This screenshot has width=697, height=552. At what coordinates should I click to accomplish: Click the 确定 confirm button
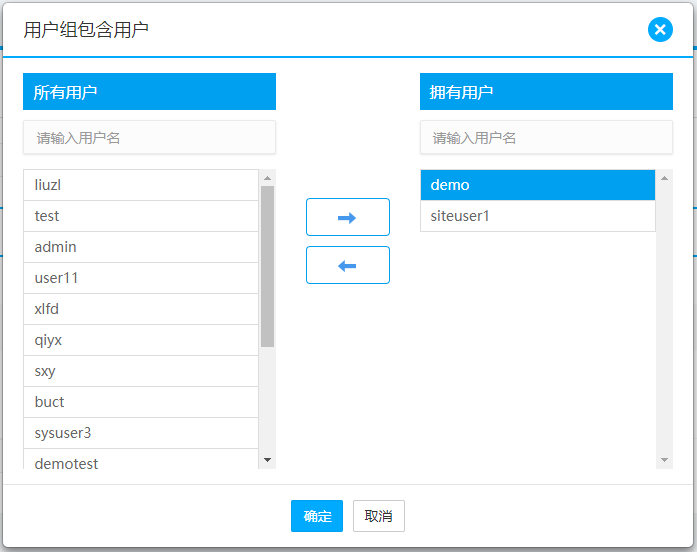coord(317,516)
